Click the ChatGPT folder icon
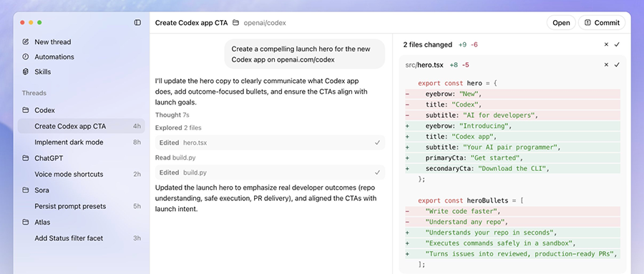The height and width of the screenshot is (274, 644). tap(26, 158)
